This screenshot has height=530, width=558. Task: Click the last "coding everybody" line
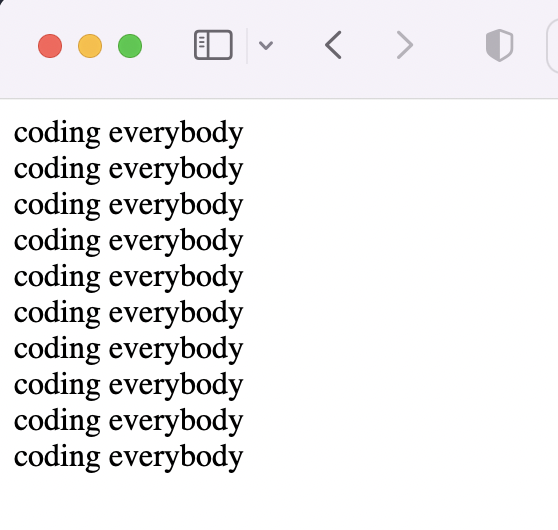[128, 457]
